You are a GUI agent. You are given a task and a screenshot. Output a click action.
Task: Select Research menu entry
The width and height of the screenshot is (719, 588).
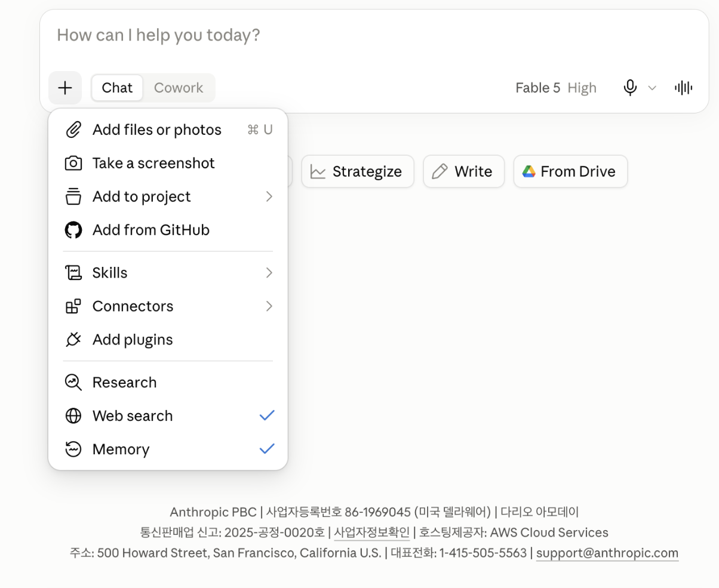[x=168, y=382]
